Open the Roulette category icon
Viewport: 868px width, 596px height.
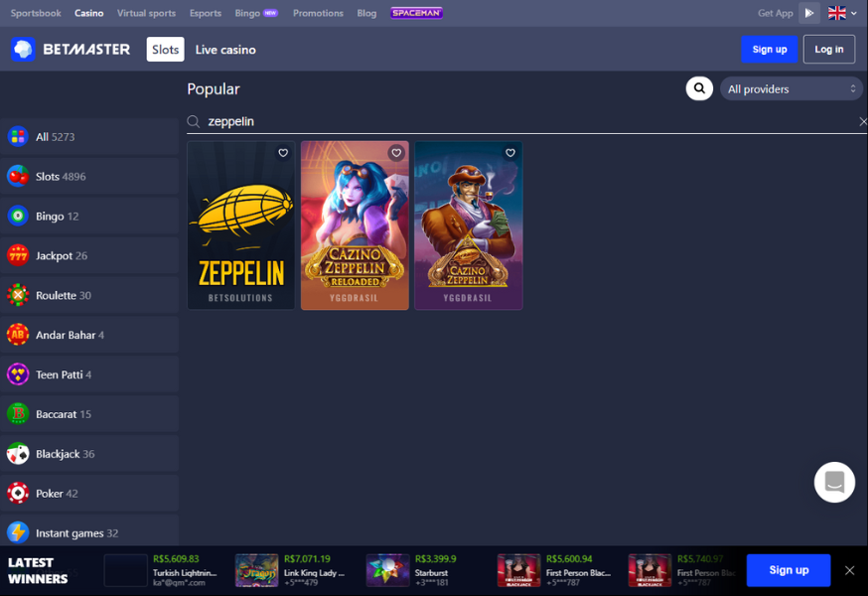point(16,295)
